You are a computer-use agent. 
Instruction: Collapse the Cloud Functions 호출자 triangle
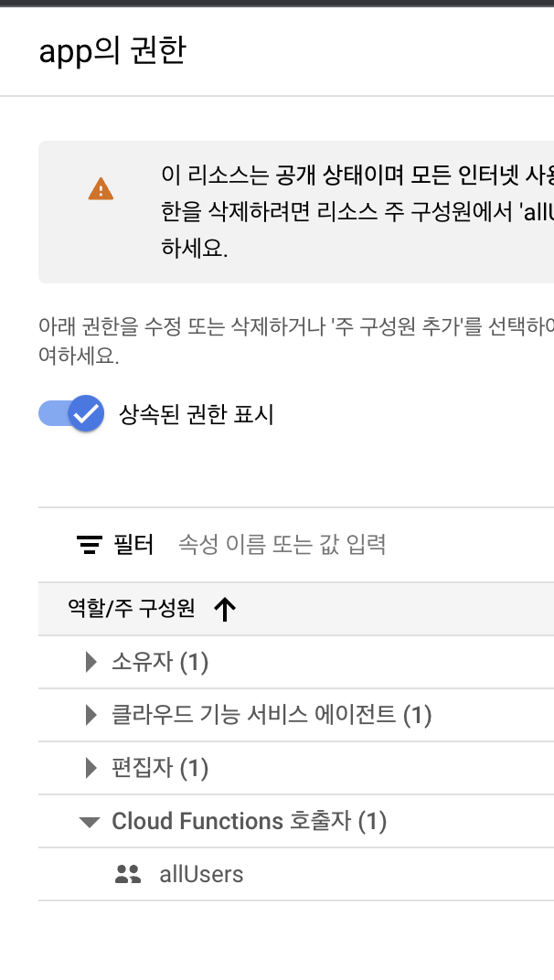[90, 821]
